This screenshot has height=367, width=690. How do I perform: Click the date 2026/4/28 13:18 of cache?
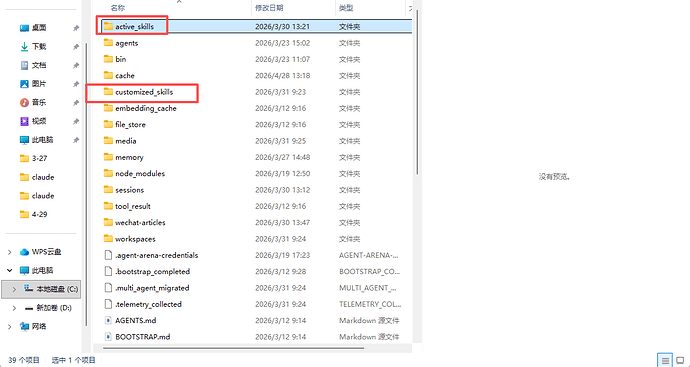tap(283, 76)
